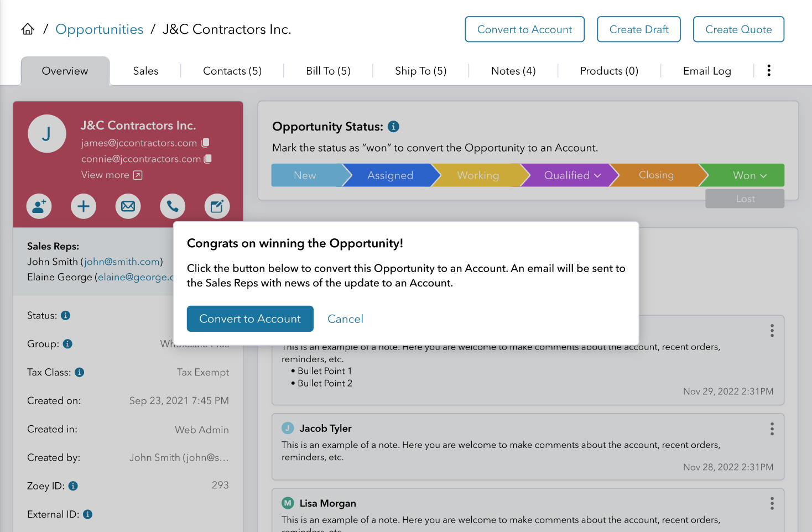Open options menu for Lisa Morgan's note
Viewport: 812px width, 532px height.
tap(772, 503)
